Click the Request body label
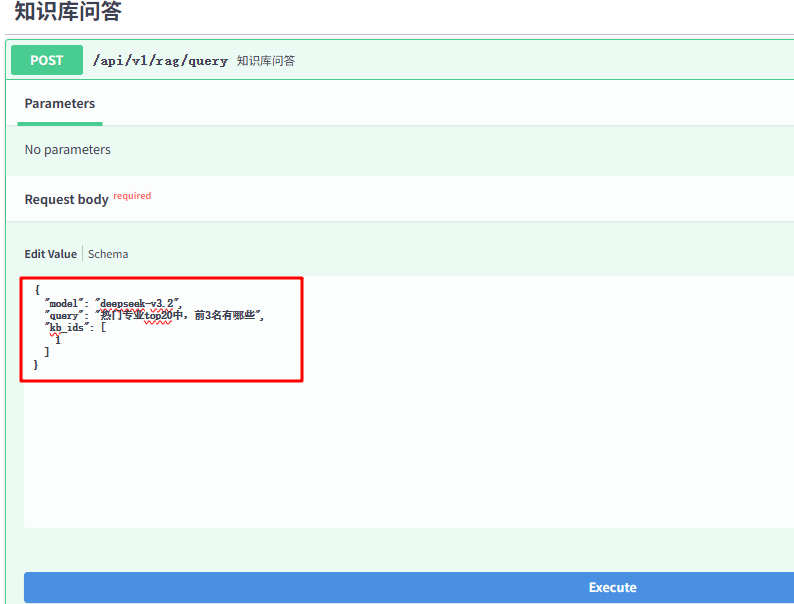Viewport: 794px width, 604px height. (x=66, y=200)
